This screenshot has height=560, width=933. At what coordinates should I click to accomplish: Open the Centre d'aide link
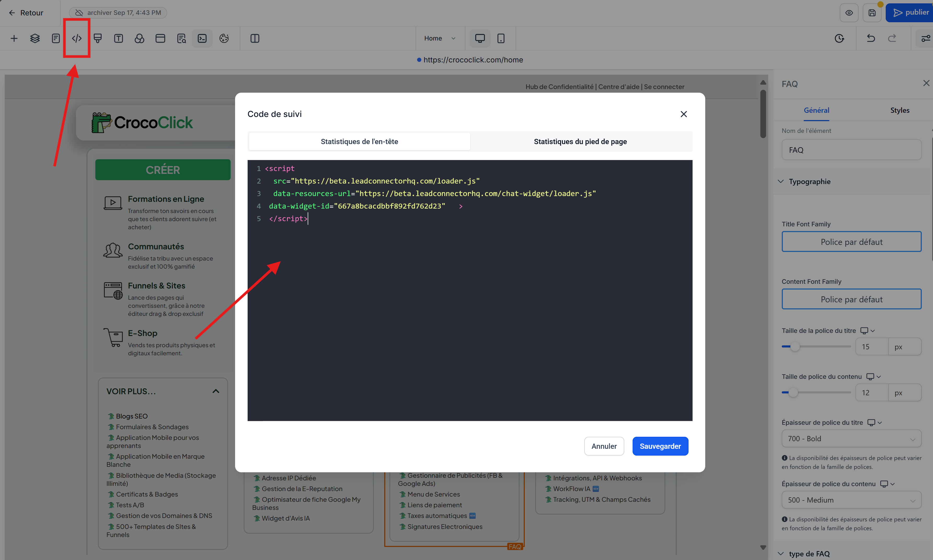coord(619,87)
